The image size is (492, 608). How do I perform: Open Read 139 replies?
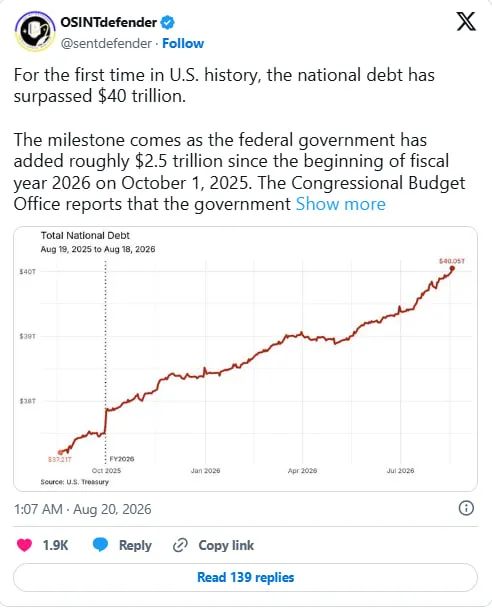[245, 577]
